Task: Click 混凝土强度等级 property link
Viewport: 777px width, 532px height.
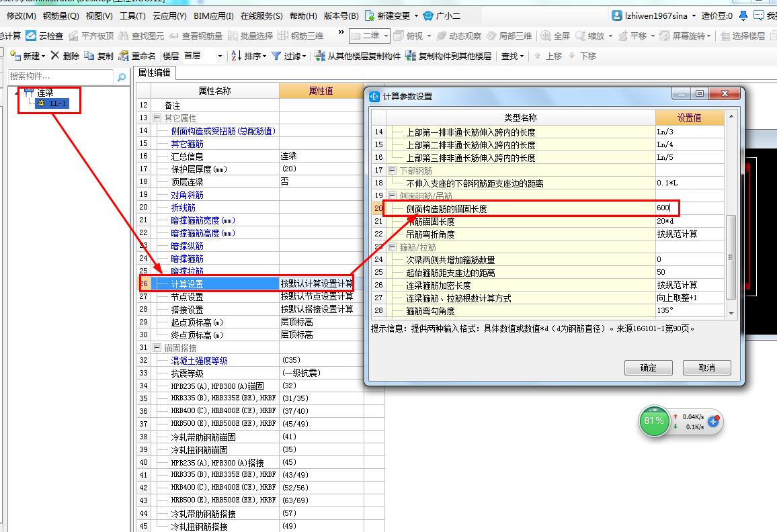Action: [x=199, y=361]
